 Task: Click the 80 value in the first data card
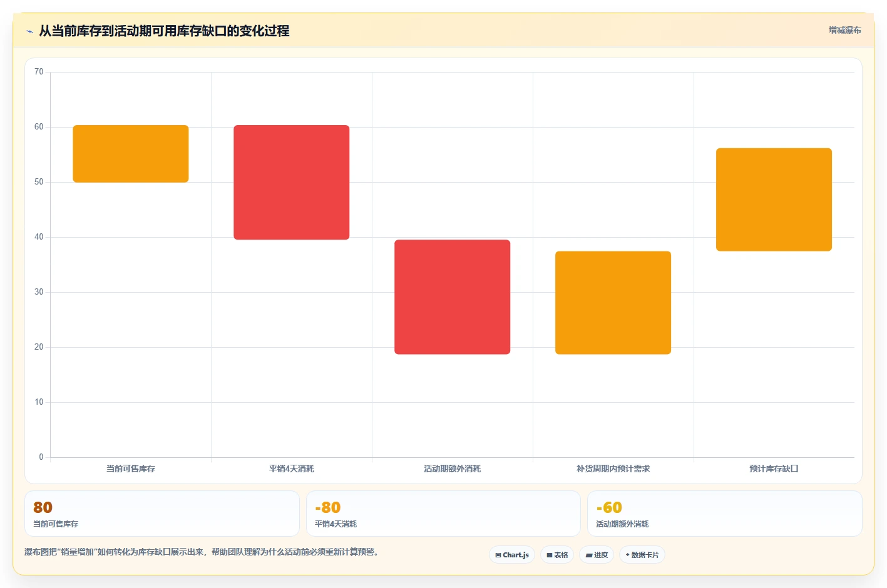coord(43,507)
